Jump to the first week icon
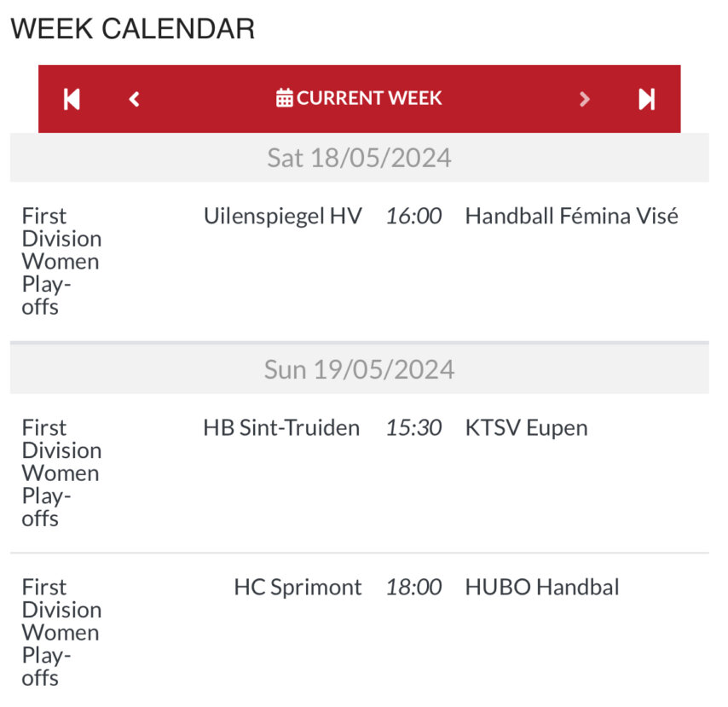 pos(72,99)
